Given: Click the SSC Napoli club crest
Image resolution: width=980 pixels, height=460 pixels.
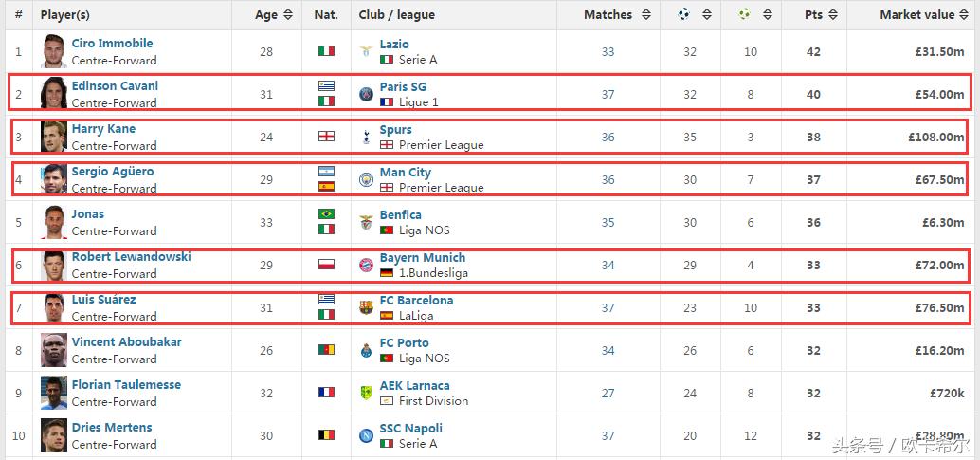Looking at the screenshot, I should (x=366, y=435).
